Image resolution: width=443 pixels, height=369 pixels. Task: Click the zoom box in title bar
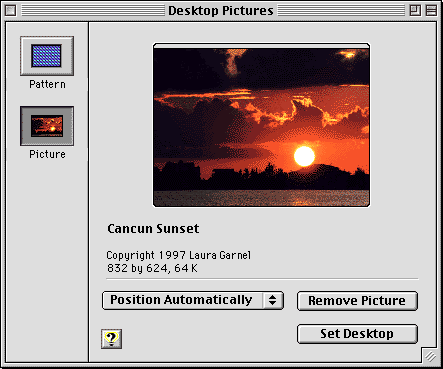[x=415, y=11]
